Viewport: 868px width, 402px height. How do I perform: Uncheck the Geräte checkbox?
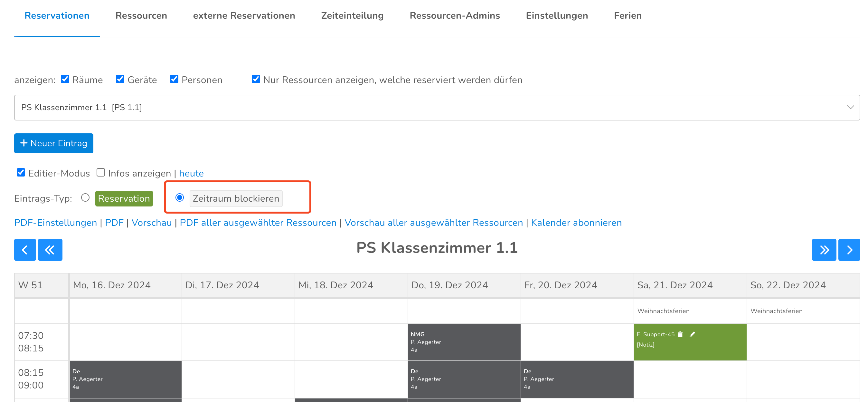point(120,79)
